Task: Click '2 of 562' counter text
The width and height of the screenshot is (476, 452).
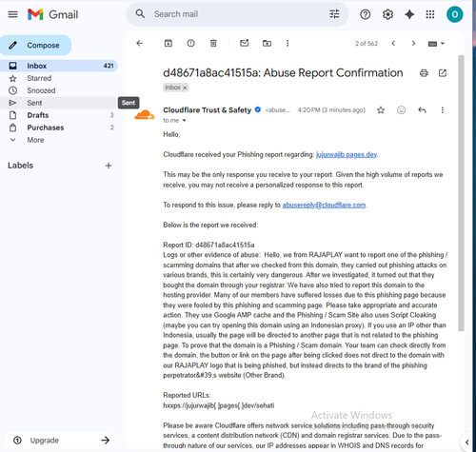Action: click(367, 44)
